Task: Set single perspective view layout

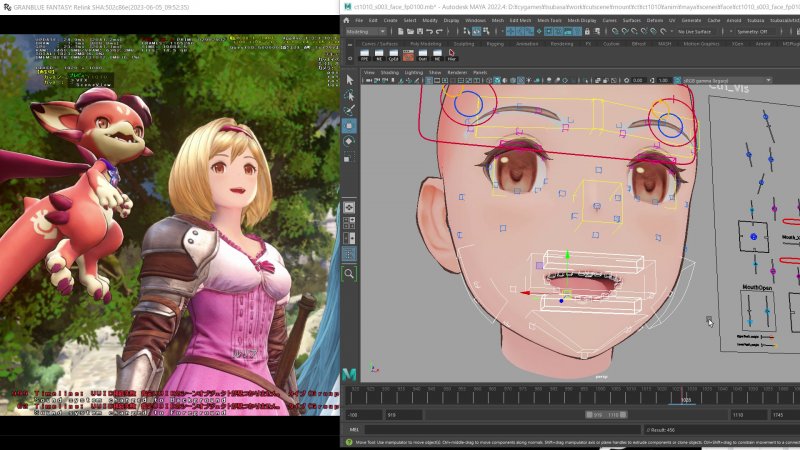Action: tap(349, 207)
